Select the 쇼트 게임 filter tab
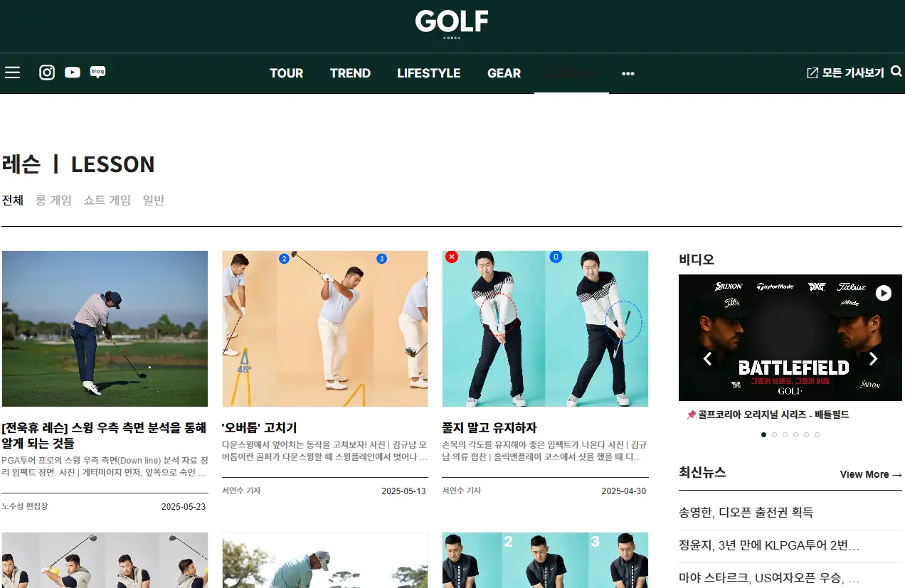The width and height of the screenshot is (905, 588). 107,201
